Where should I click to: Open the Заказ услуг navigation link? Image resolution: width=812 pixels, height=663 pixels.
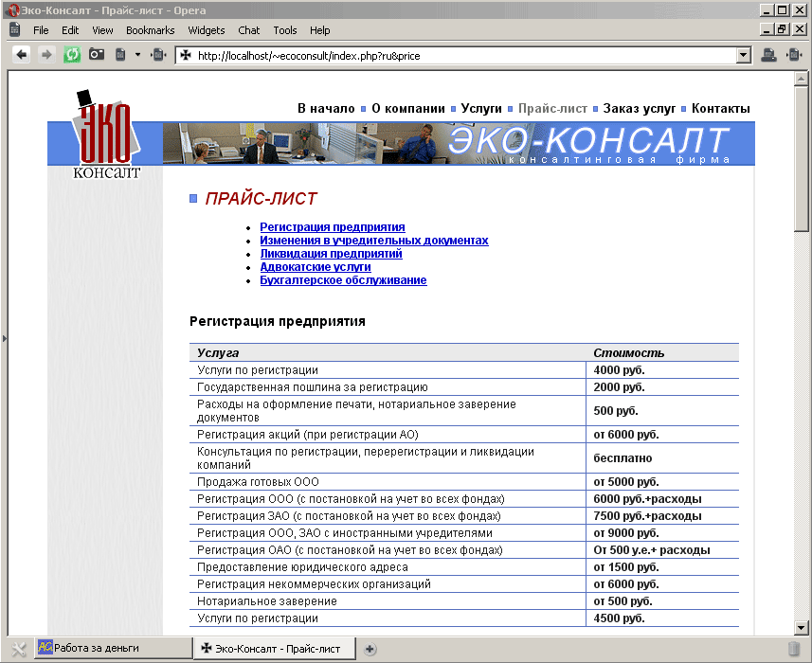click(639, 108)
